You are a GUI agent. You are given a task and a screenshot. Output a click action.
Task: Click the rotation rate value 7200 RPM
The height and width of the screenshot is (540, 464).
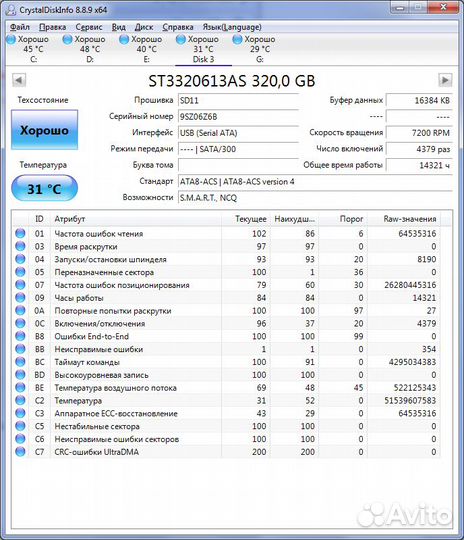coord(419,133)
